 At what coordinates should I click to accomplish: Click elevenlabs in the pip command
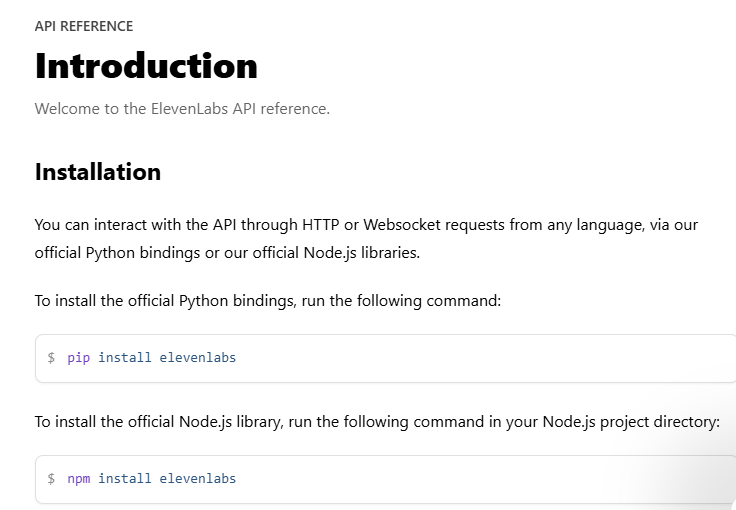tap(198, 358)
